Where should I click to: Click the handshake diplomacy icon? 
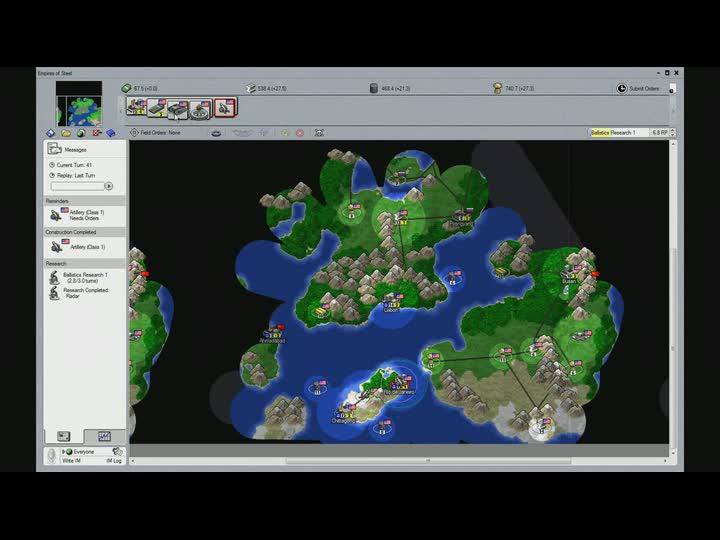(118, 452)
